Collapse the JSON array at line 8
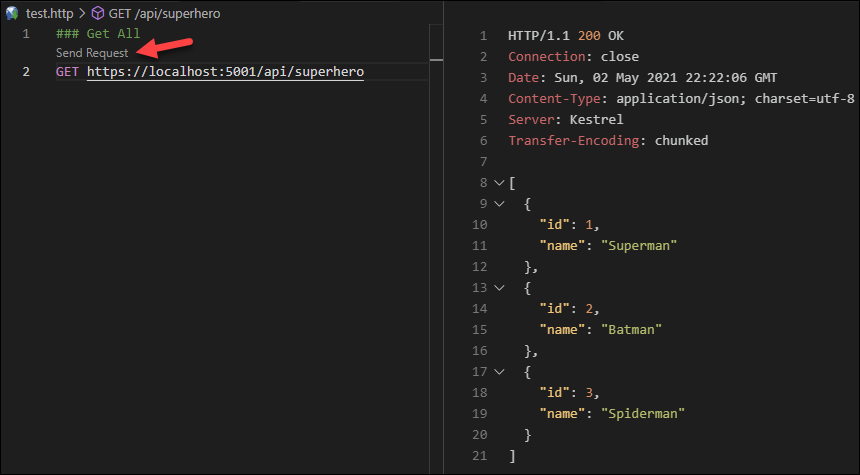This screenshot has width=860, height=475. [499, 183]
